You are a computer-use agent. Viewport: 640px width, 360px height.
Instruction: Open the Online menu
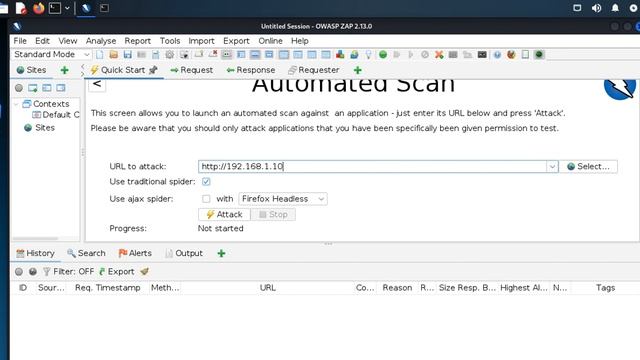click(270, 41)
